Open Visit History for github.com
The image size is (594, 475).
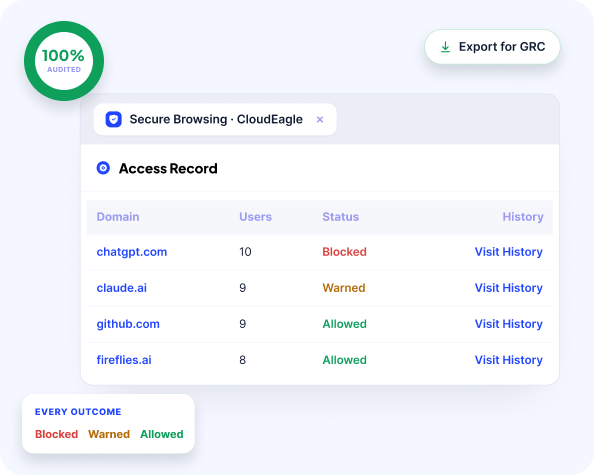pos(509,324)
